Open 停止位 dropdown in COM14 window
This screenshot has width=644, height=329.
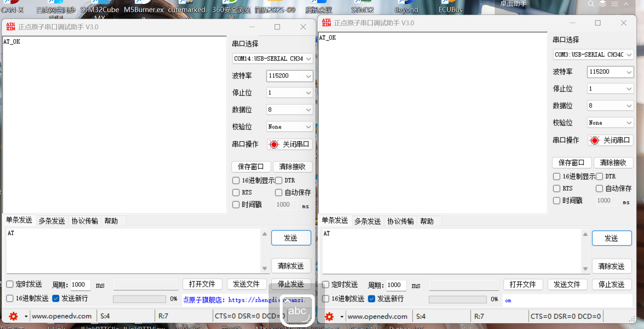click(290, 93)
